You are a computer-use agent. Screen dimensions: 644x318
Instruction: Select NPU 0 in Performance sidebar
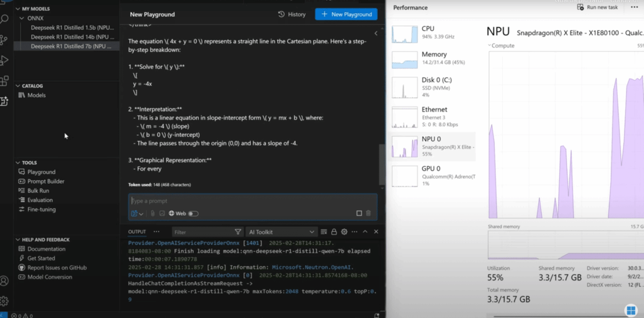433,146
